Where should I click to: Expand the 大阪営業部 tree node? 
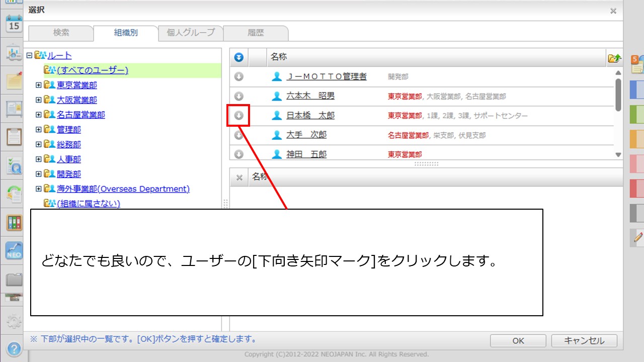click(x=39, y=100)
